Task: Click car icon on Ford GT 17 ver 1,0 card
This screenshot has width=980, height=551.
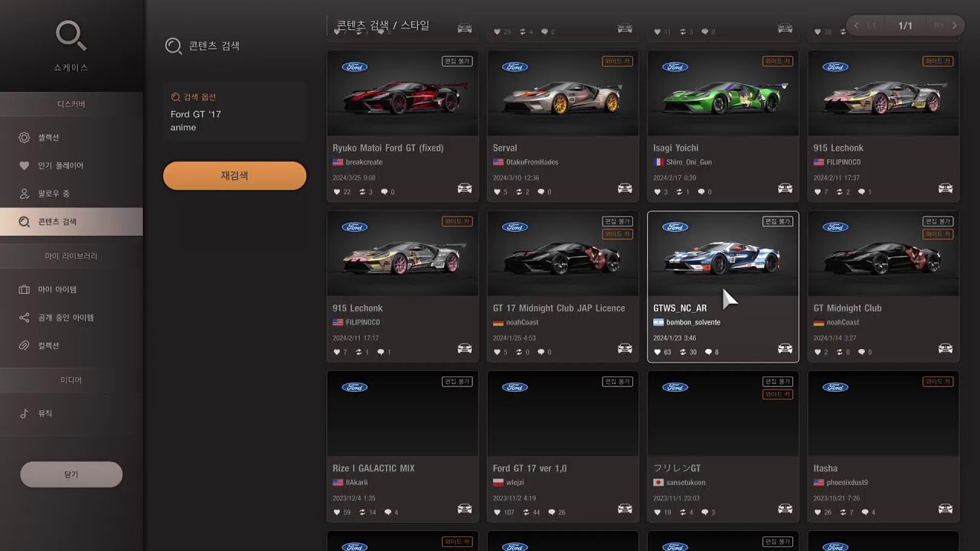Action: pos(625,509)
